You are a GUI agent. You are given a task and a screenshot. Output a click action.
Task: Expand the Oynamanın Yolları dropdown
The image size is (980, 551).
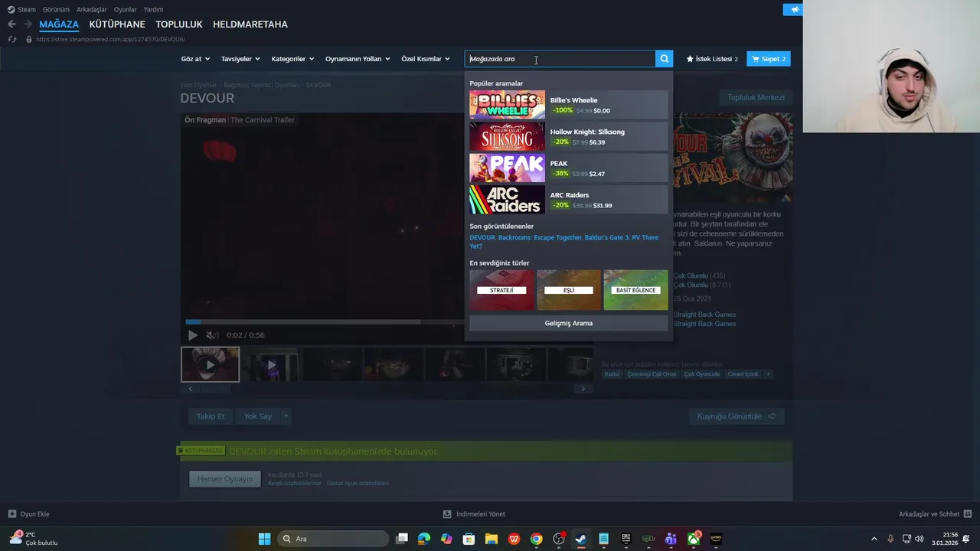pos(358,59)
